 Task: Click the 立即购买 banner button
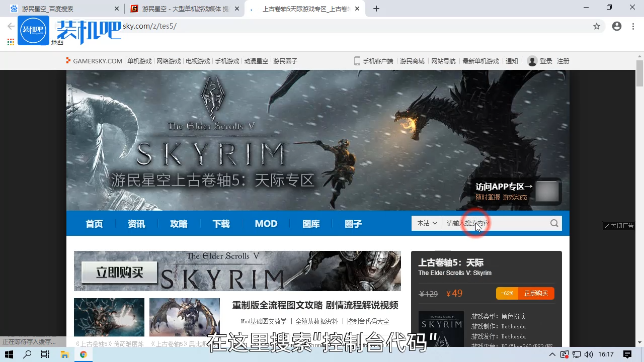pos(119,271)
